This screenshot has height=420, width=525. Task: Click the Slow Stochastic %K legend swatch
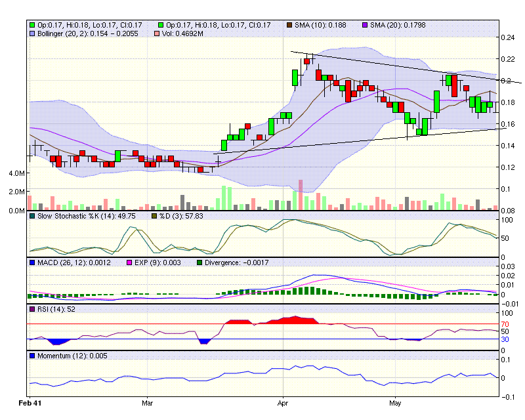click(31, 216)
